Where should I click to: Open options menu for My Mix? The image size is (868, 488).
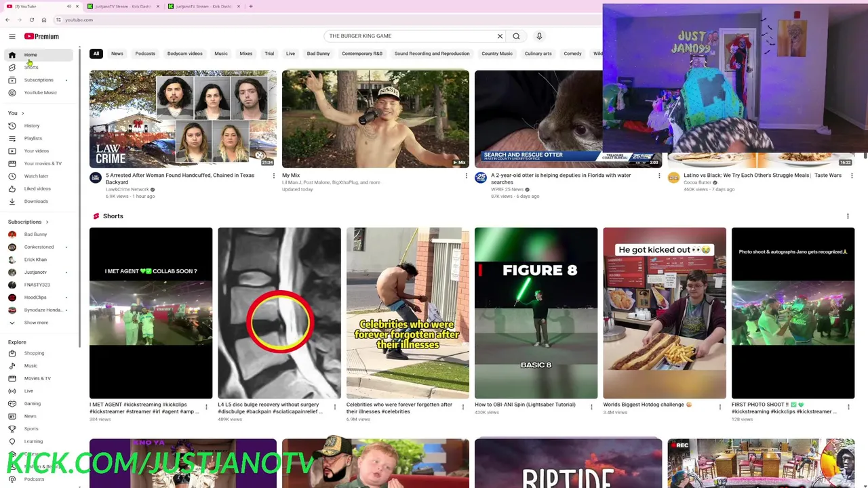coord(467,176)
